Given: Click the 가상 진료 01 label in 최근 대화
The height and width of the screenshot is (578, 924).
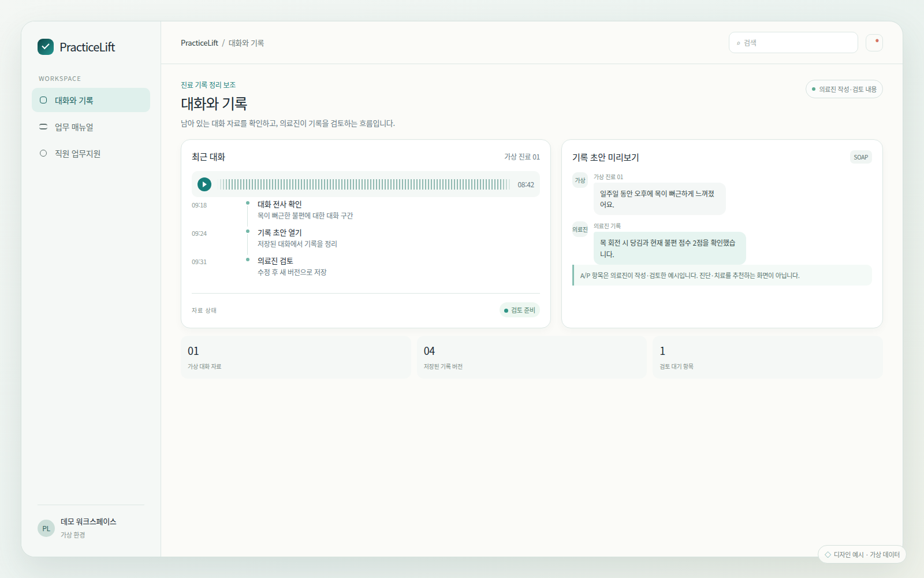Looking at the screenshot, I should click(522, 157).
